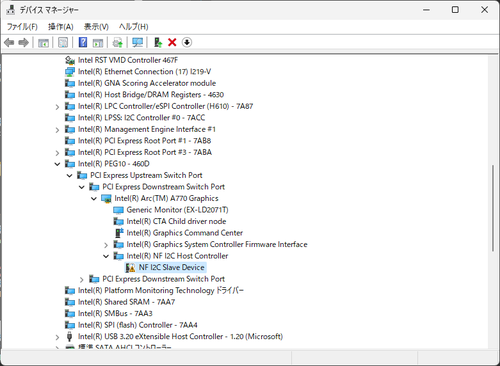Click the Intel RST VMD Controller icon
Screen dimensions: 500x366
[x=70, y=60]
